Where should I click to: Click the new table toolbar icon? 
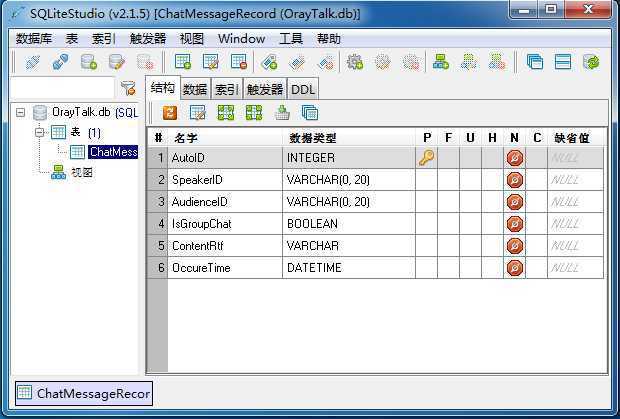(183, 62)
